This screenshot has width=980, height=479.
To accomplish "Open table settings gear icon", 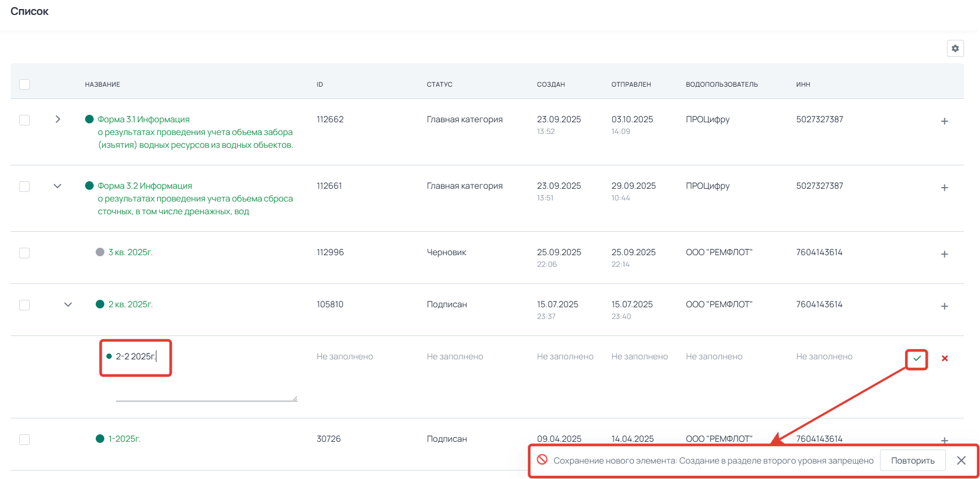I will pyautogui.click(x=955, y=48).
